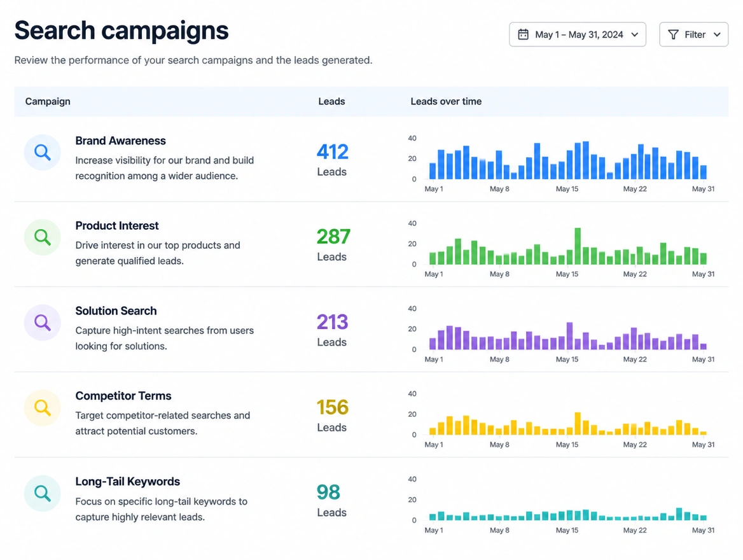Click the Search campaigns page heading
The image size is (743, 560).
[x=122, y=31]
